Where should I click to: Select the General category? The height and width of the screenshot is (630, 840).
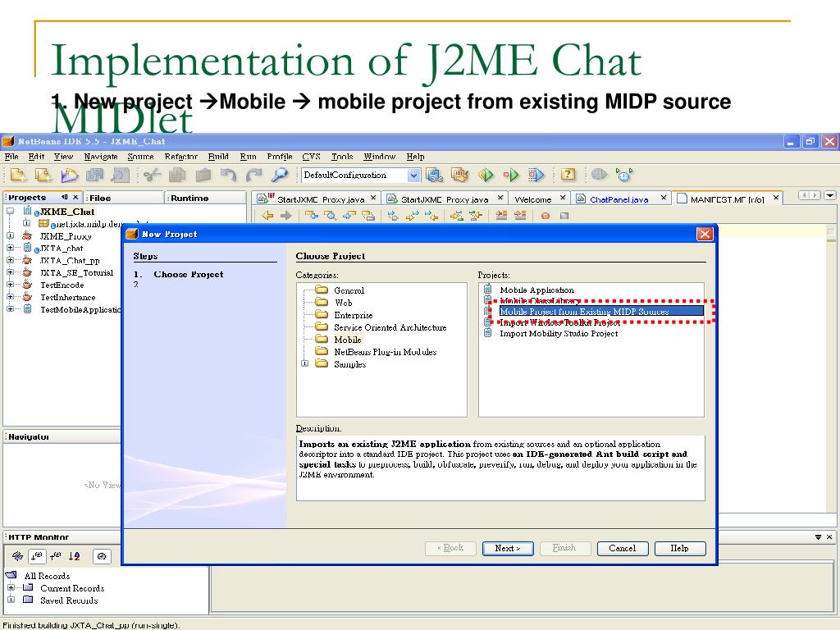click(x=349, y=290)
